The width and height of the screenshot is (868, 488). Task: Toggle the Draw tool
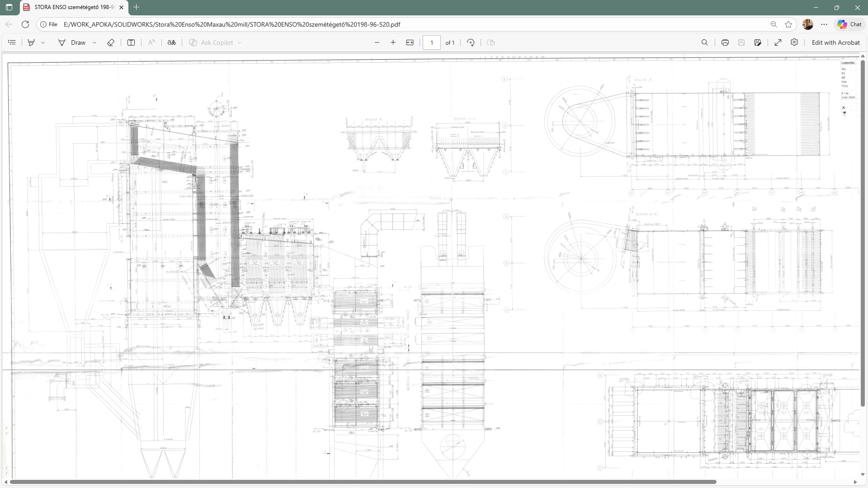pos(72,42)
